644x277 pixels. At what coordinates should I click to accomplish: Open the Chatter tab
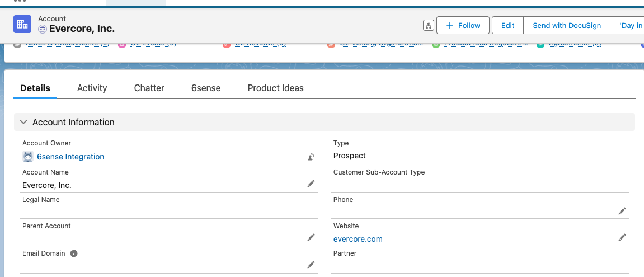[x=149, y=88]
